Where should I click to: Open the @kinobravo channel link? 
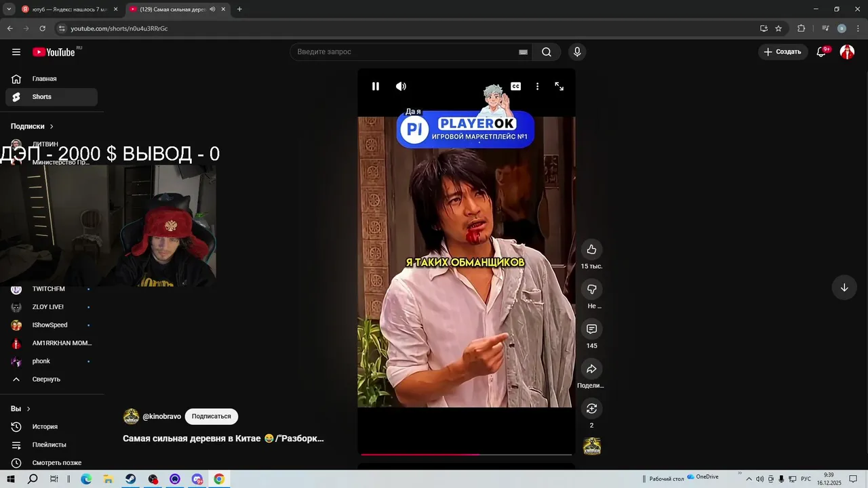click(x=161, y=416)
